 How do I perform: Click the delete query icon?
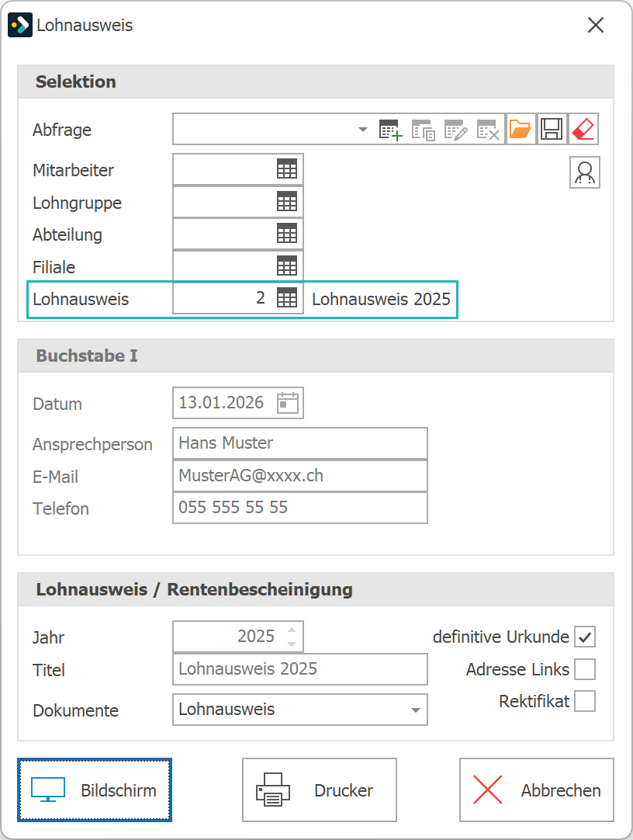pos(487,130)
